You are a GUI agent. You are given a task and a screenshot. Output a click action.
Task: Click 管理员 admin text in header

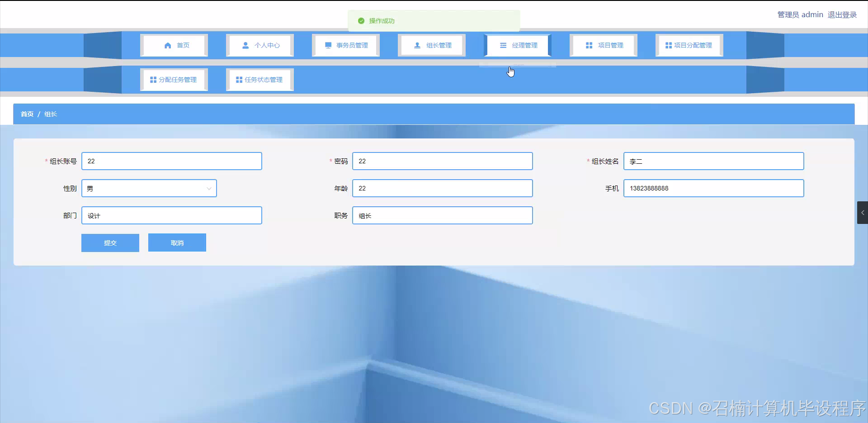(x=800, y=15)
